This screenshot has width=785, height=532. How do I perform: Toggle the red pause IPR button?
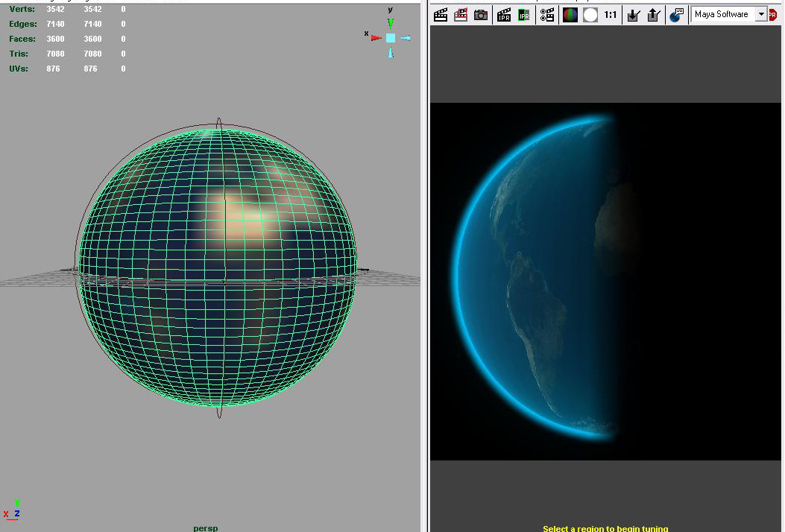pyautogui.click(x=773, y=15)
